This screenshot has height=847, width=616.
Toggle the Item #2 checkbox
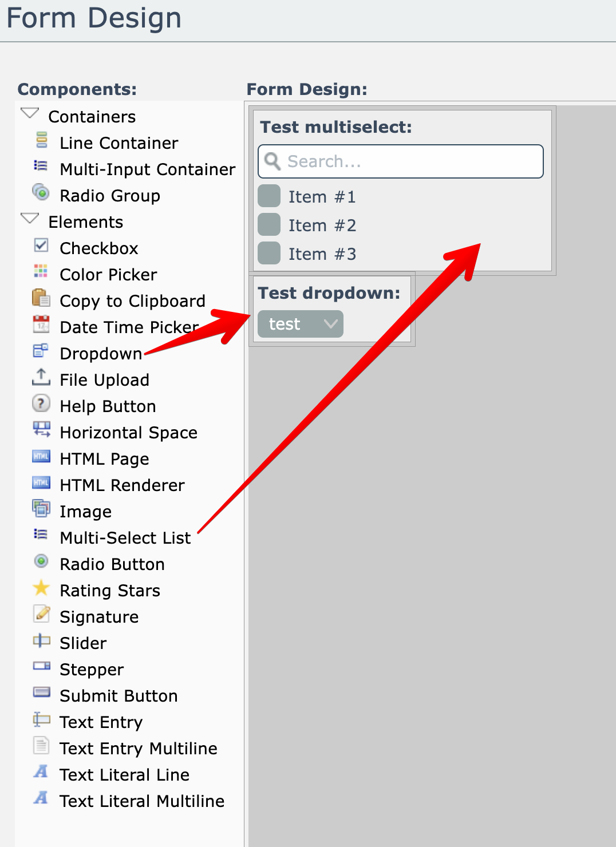pos(269,224)
